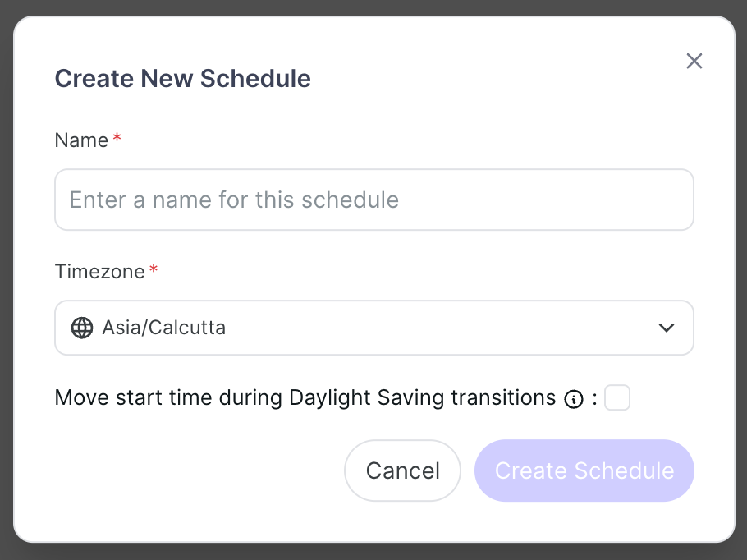
Task: Focus the schedule name input field
Action: [374, 200]
